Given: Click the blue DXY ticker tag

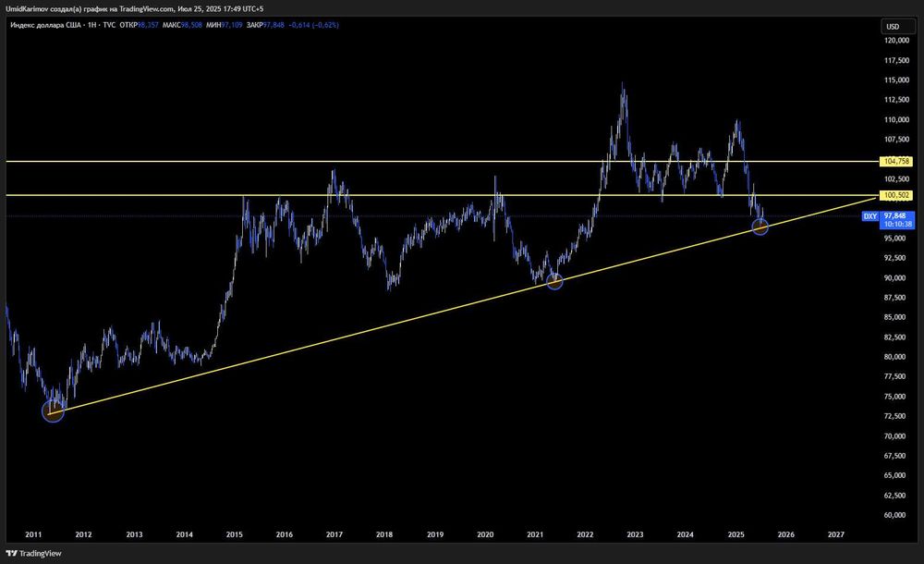Looking at the screenshot, I should (x=870, y=216).
